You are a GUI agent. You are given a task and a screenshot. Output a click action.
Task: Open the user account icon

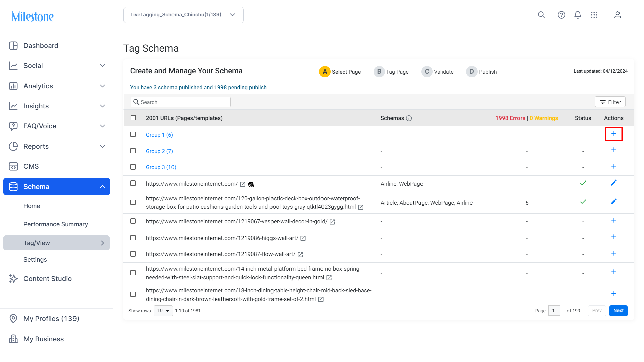(617, 15)
